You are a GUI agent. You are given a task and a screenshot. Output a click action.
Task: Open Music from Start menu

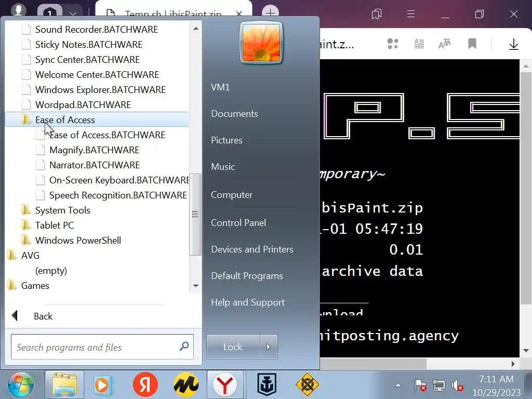(223, 167)
